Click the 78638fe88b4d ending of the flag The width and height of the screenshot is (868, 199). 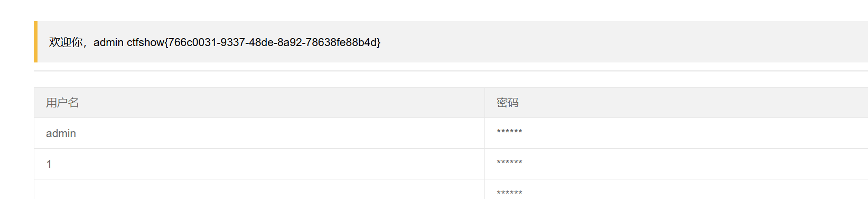click(x=341, y=42)
